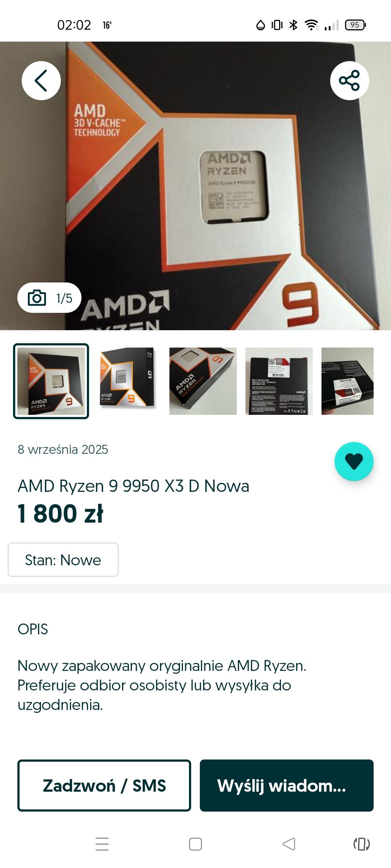Open the third angled-box thumbnail

click(x=203, y=381)
